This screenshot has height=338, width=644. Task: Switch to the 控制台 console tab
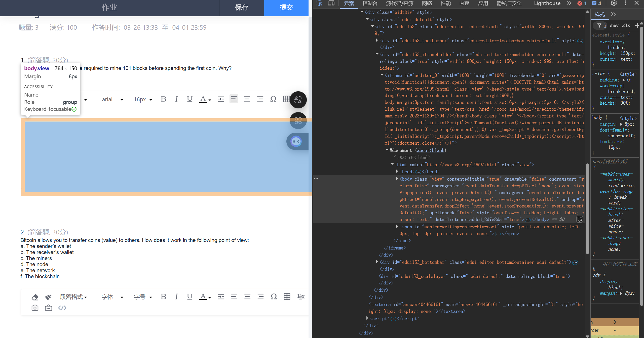[x=370, y=3]
